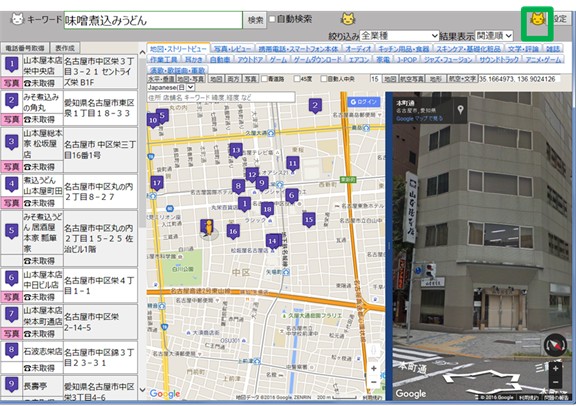Toggle the 45度 checkbox
The width and height of the screenshot is (576, 406).
[297, 79]
